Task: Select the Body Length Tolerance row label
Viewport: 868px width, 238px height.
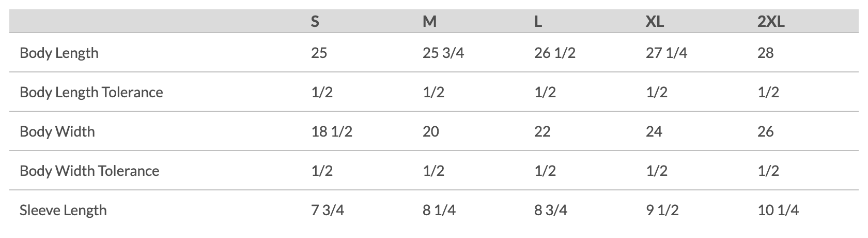Action: click(x=91, y=93)
